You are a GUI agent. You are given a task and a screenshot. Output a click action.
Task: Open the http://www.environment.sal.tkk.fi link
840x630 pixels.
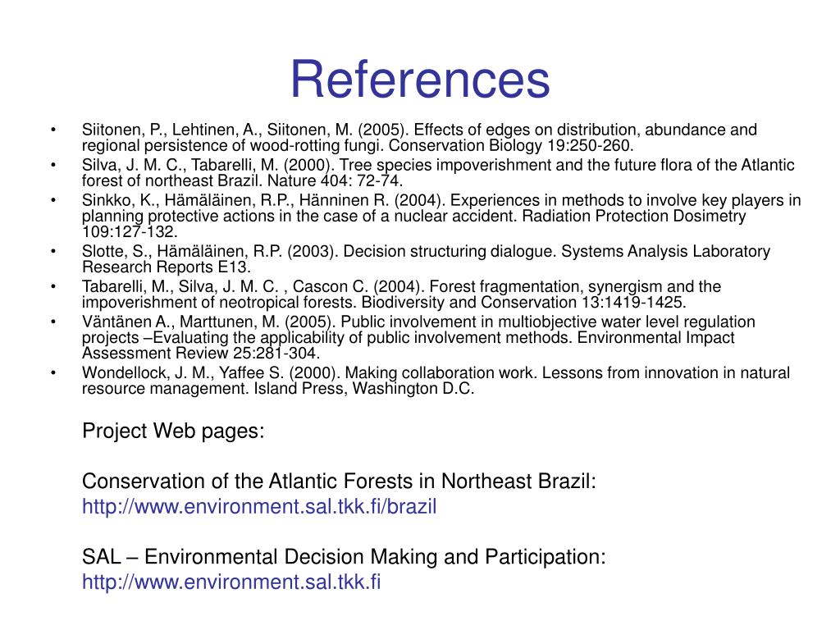231,582
